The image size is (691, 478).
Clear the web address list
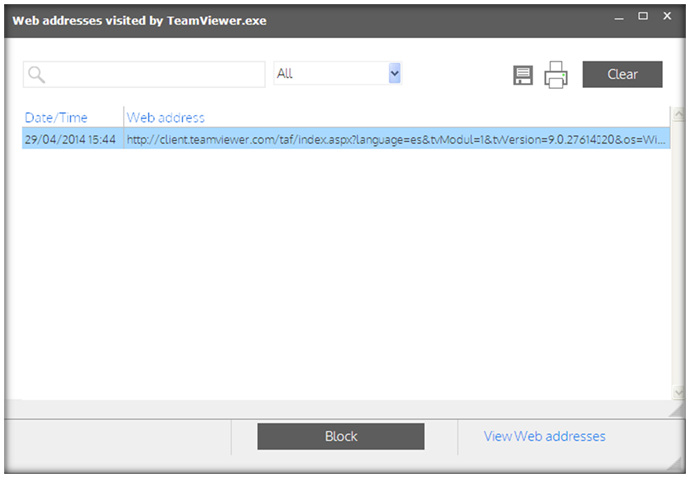click(x=622, y=74)
